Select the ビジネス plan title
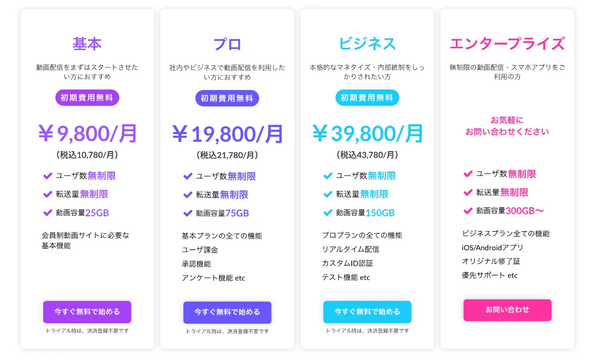 click(367, 44)
